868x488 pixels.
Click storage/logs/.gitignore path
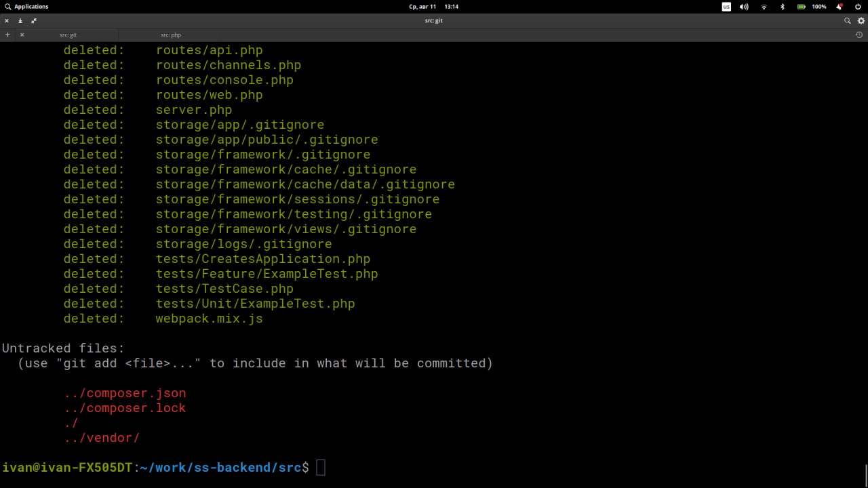coord(244,244)
